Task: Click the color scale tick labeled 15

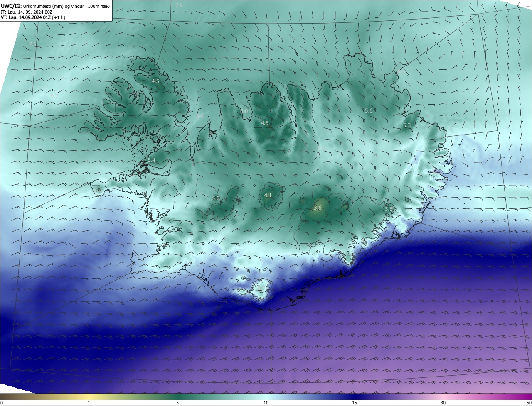Action: [355, 403]
